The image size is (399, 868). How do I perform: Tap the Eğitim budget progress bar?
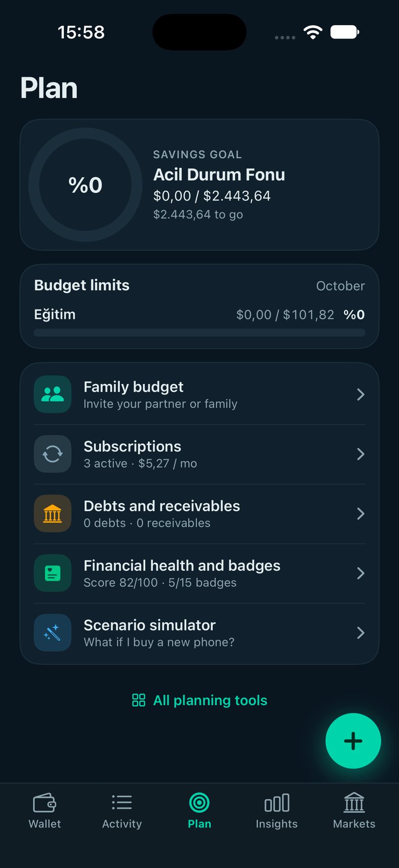click(x=199, y=333)
